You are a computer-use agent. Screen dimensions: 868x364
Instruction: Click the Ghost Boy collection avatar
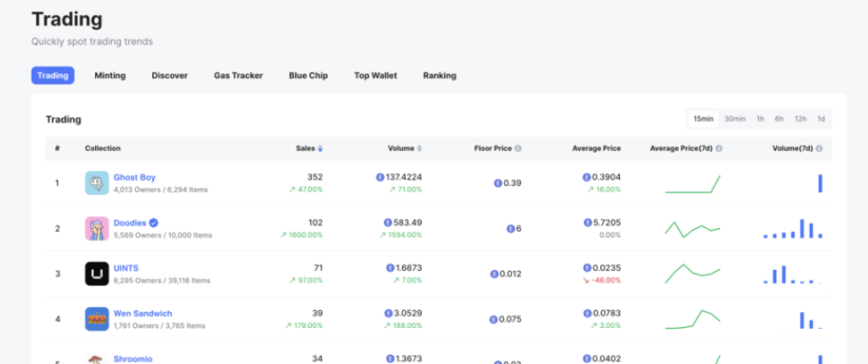[97, 182]
